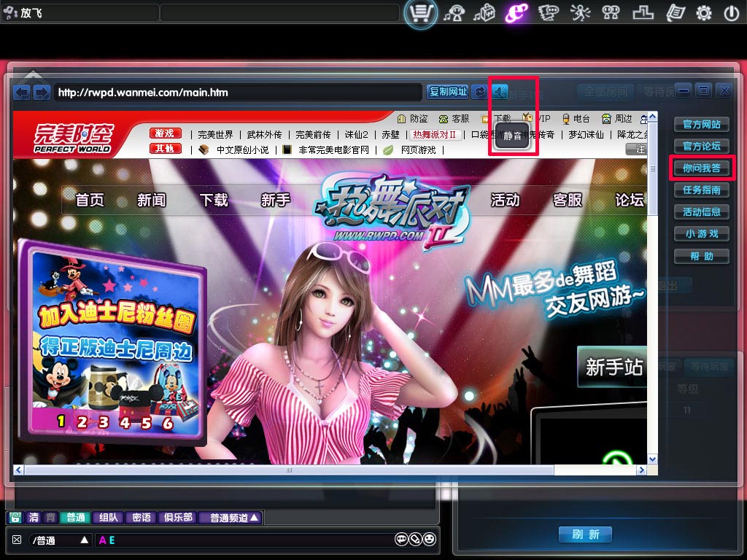This screenshot has height=560, width=747.
Task: Click the Disney promotion thumbnail
Action: [113, 342]
